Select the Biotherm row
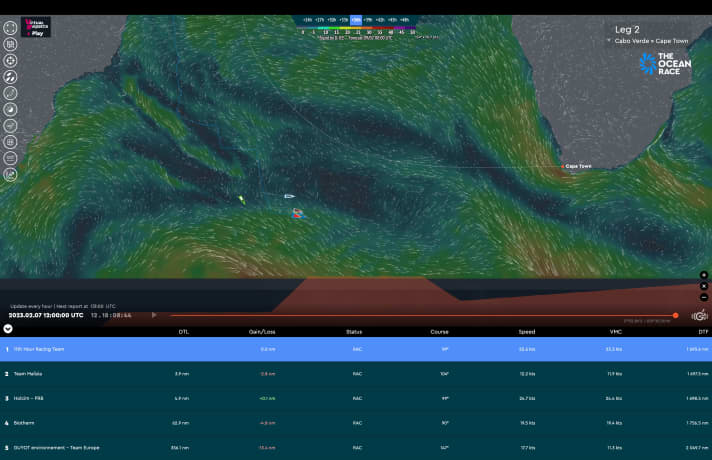Screen dimensions: 712x460 [356, 423]
